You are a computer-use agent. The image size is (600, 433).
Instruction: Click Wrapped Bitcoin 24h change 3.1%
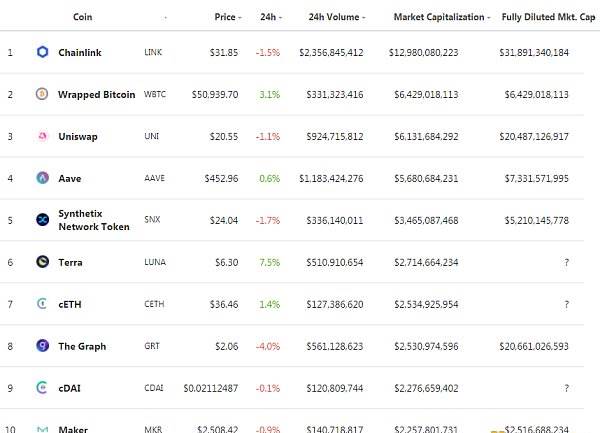pos(270,94)
